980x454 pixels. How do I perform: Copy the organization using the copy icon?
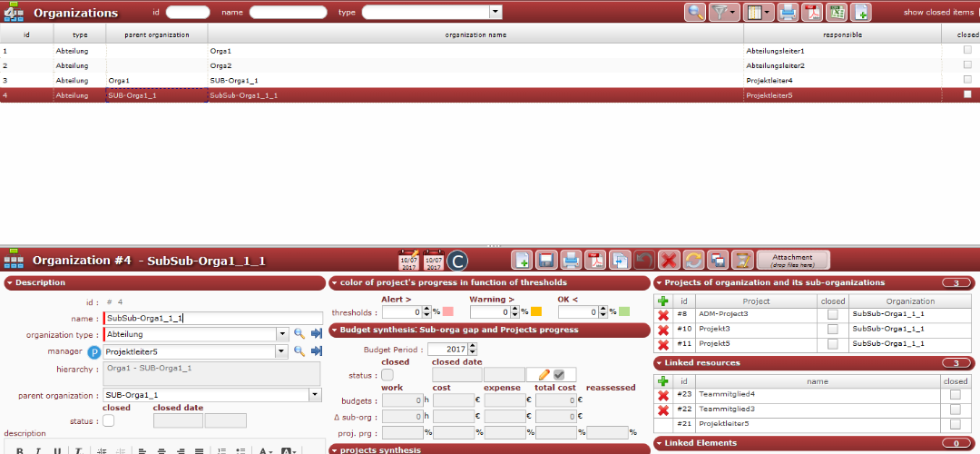pos(620,261)
